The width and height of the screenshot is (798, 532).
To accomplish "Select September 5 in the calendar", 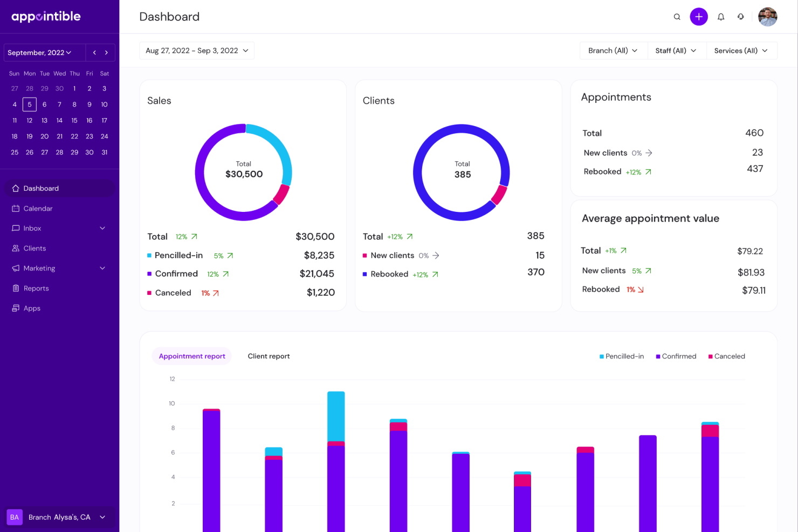I will (x=30, y=105).
